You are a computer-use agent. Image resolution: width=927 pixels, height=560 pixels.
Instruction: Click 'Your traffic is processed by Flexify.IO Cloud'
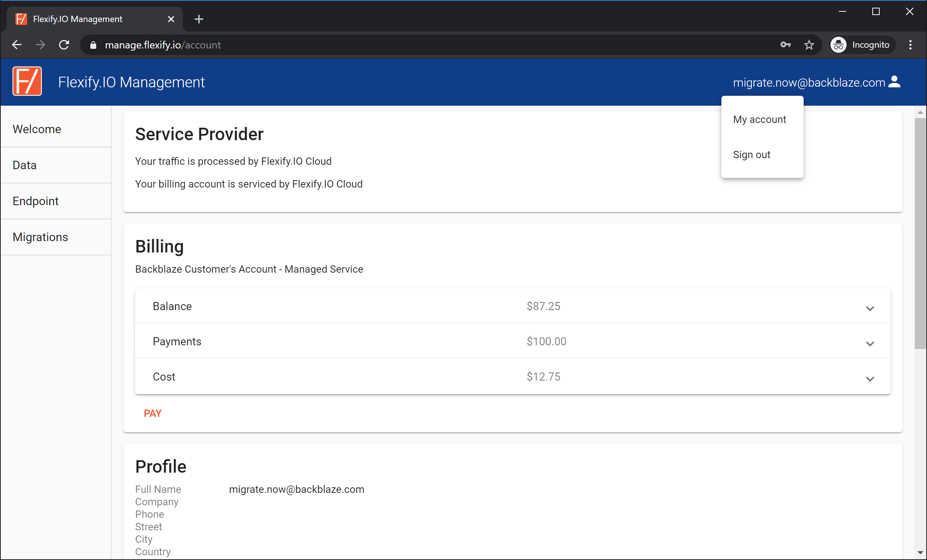(233, 161)
